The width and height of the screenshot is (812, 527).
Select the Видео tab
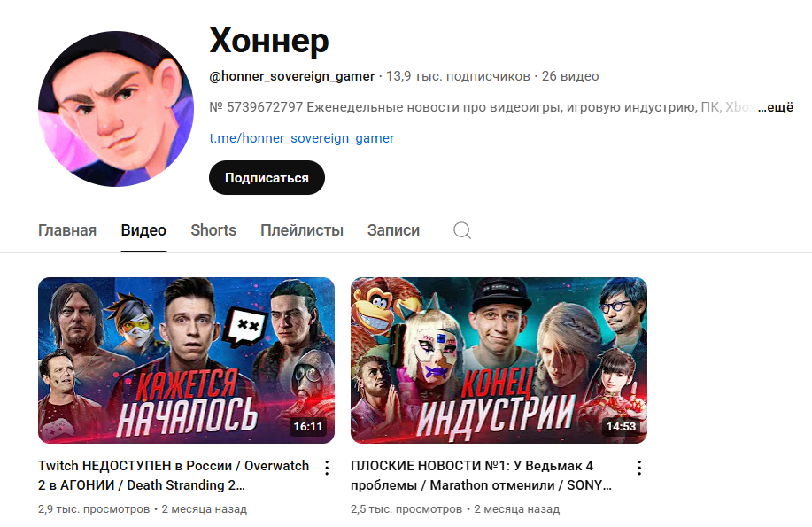(143, 230)
